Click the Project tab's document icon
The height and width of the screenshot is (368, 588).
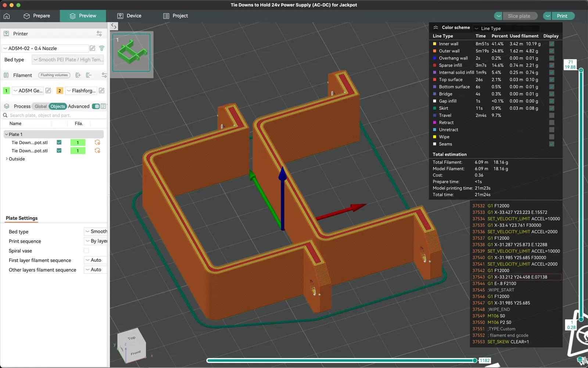click(x=166, y=16)
